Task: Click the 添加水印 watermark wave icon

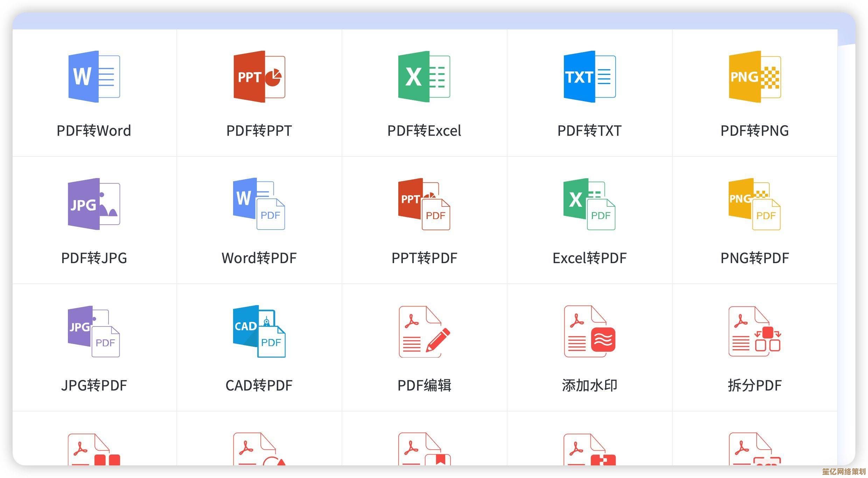Action: (590, 331)
